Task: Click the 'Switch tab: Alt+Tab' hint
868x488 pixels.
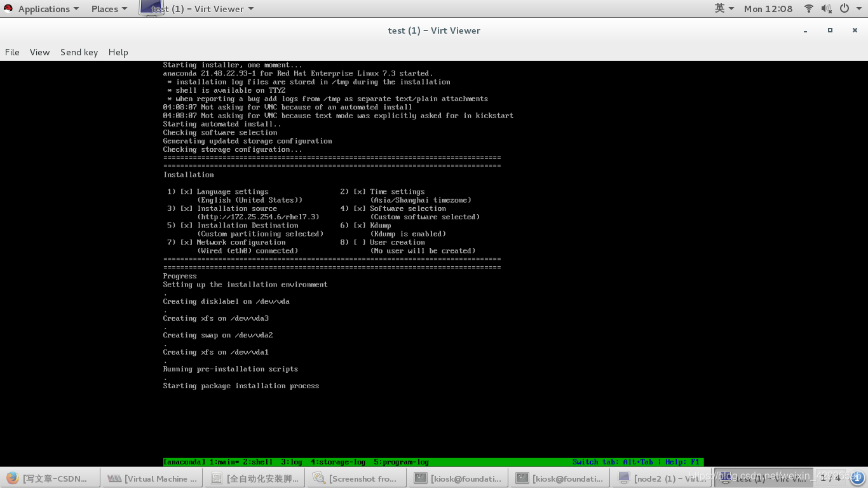Action: click(x=613, y=462)
